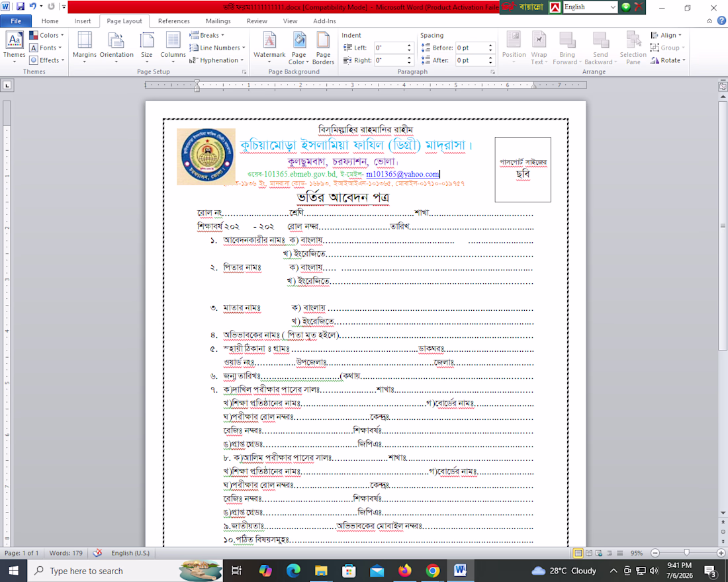This screenshot has width=728, height=582.
Task: Save the document from Quick Access
Action: (x=20, y=7)
